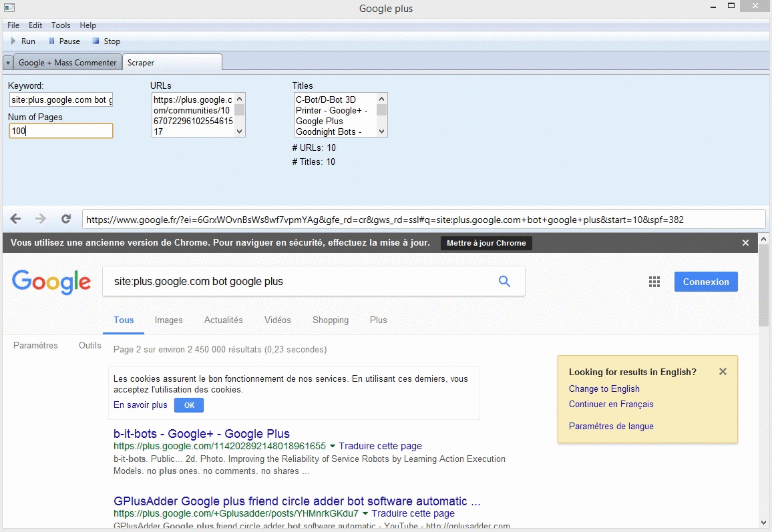Open the Tools menu

tap(61, 25)
